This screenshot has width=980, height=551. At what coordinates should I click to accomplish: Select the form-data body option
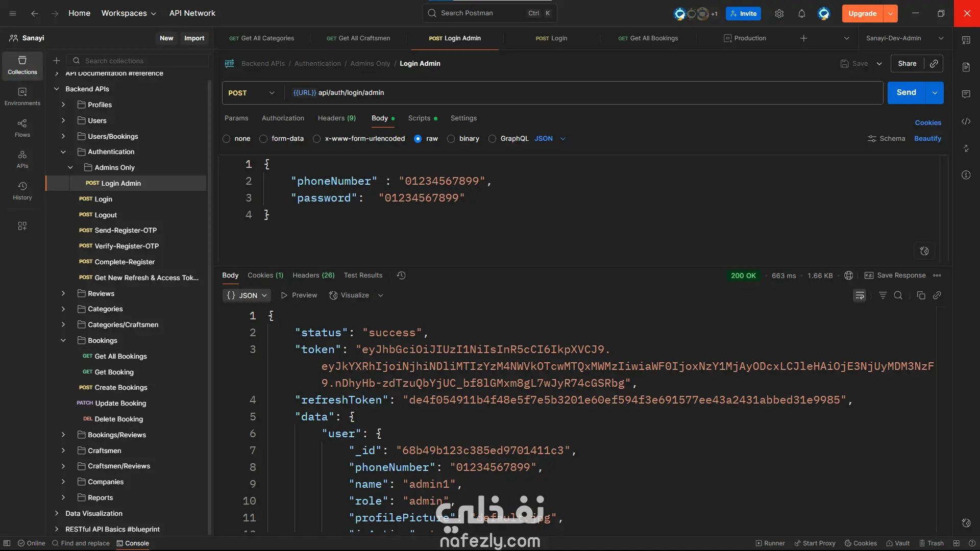click(x=263, y=139)
